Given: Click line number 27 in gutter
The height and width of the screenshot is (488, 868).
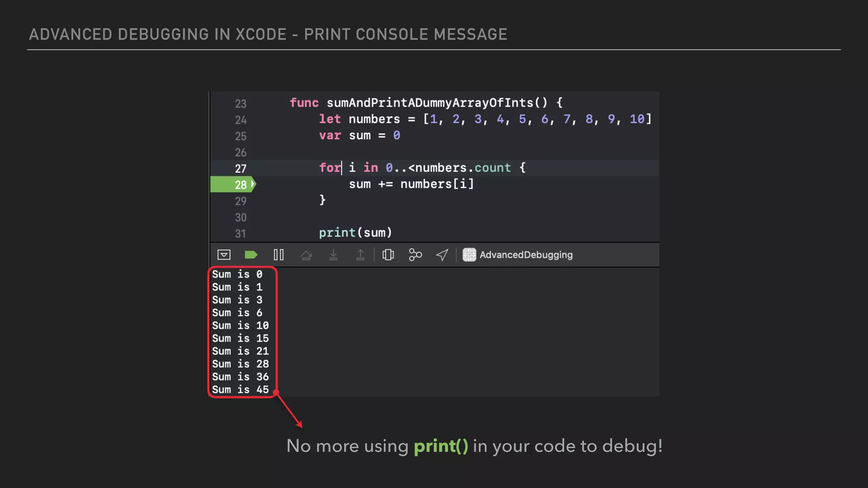Looking at the screenshot, I should coord(241,169).
